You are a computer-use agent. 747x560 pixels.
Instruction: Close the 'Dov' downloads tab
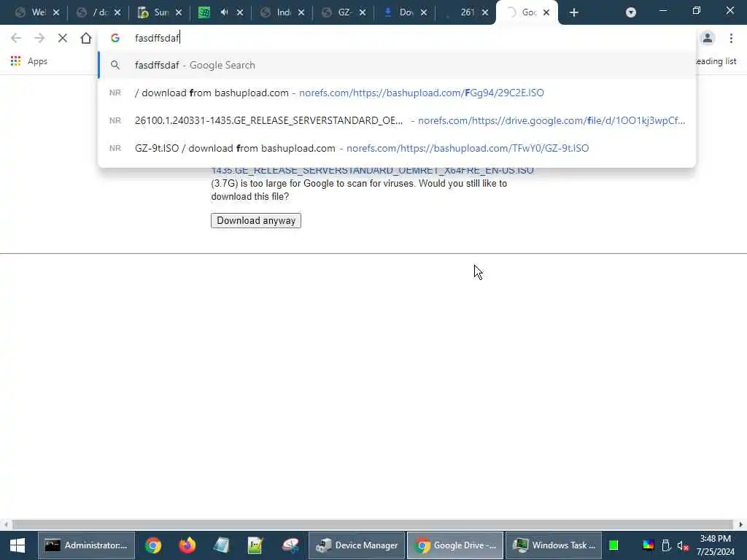click(x=424, y=13)
